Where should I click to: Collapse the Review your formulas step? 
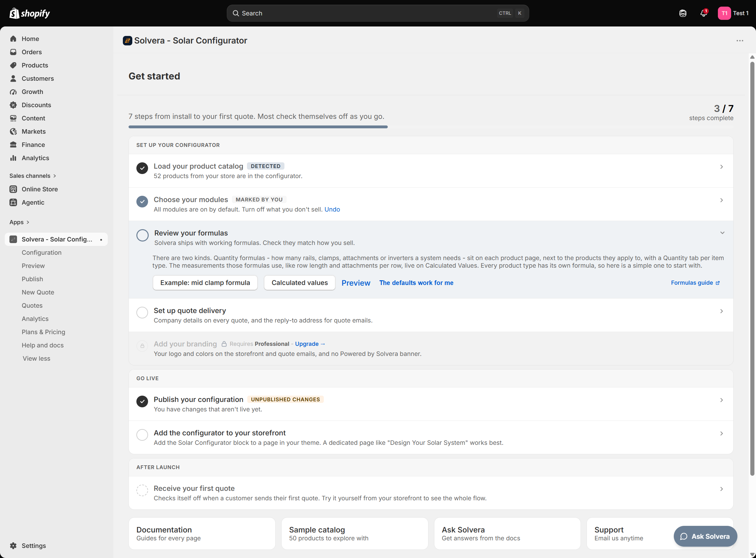click(722, 233)
